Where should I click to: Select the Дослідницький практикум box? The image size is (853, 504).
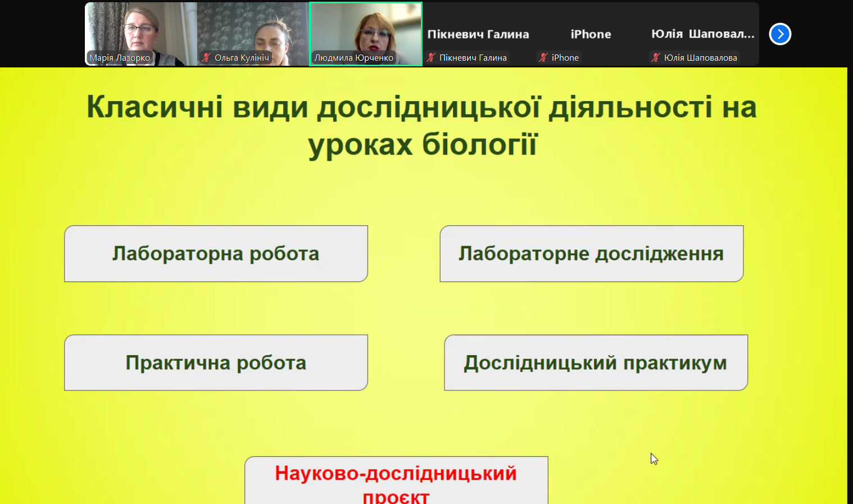[596, 363]
